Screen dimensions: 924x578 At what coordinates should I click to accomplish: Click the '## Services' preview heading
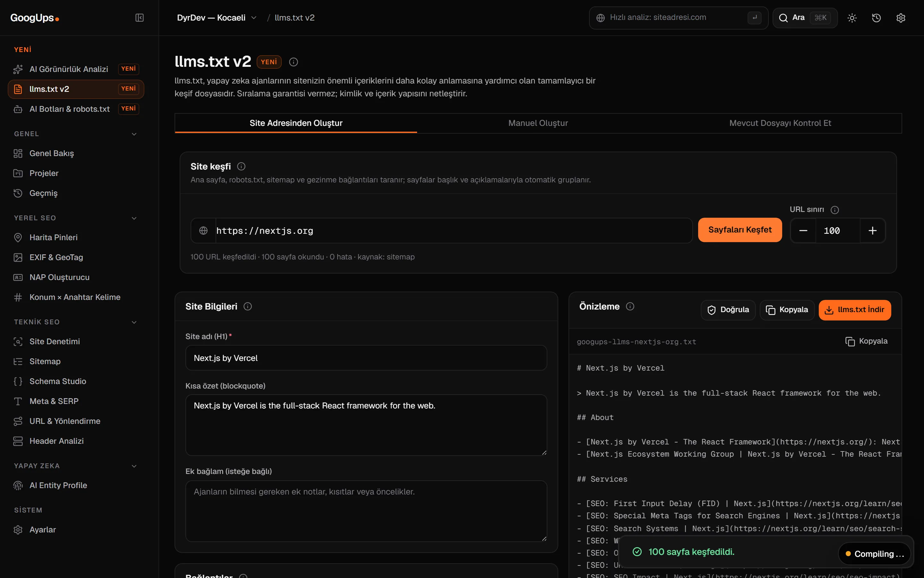click(x=602, y=479)
